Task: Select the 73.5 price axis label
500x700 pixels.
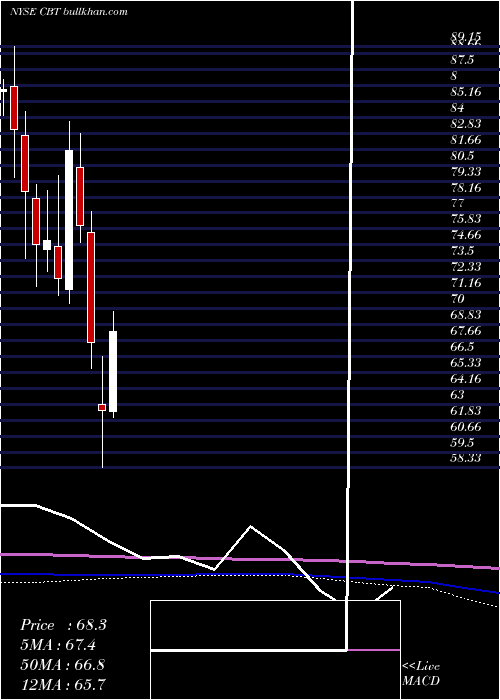Action: 462,251
